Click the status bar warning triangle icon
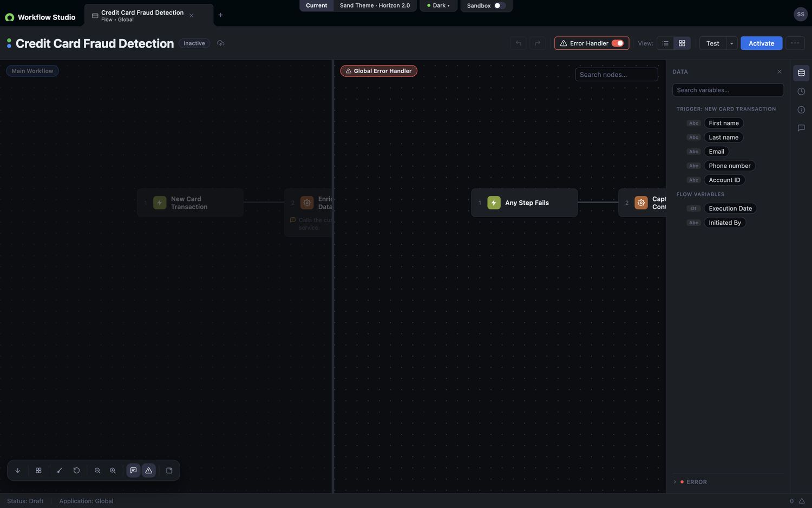The height and width of the screenshot is (508, 812). 802,501
